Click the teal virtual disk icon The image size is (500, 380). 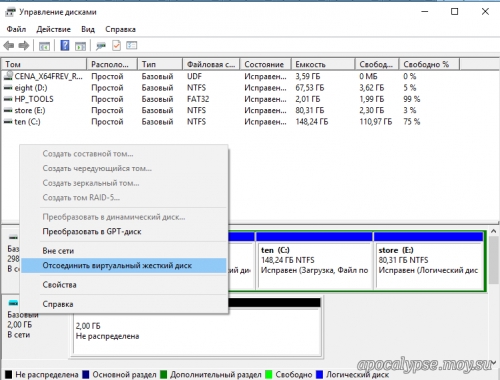tap(13, 303)
